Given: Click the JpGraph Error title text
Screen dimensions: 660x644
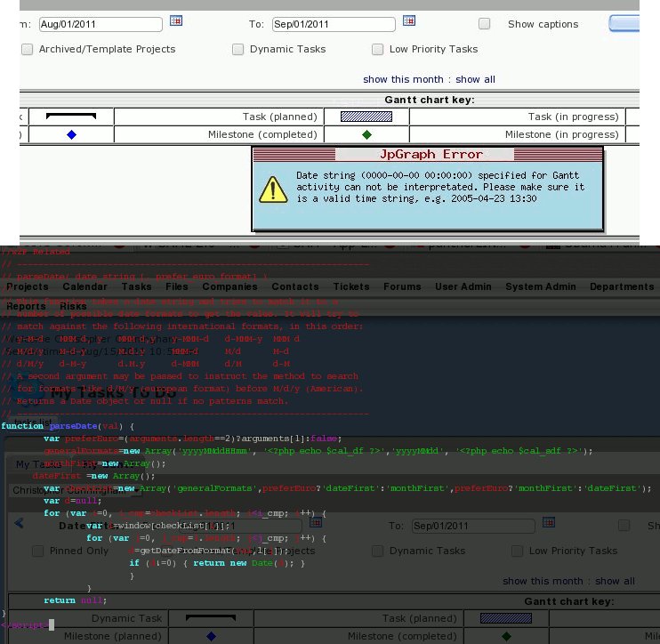Looking at the screenshot, I should 431,155.
